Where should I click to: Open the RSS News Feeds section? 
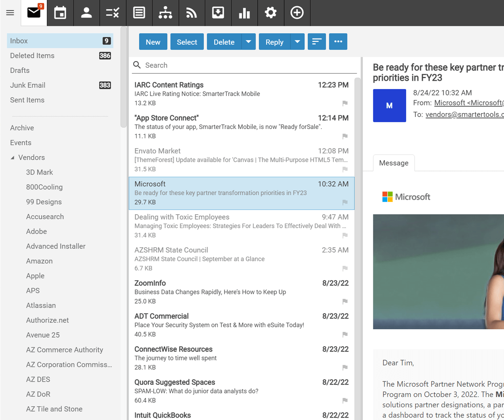click(x=192, y=13)
